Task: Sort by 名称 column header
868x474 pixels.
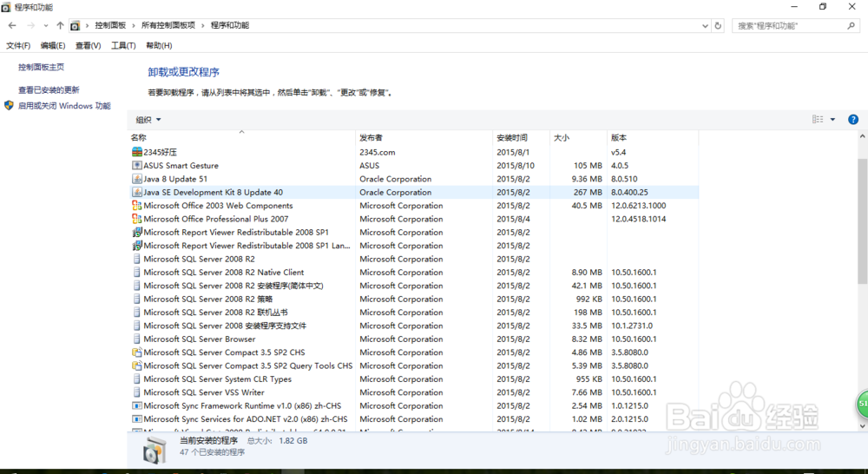Action: pyautogui.click(x=242, y=137)
